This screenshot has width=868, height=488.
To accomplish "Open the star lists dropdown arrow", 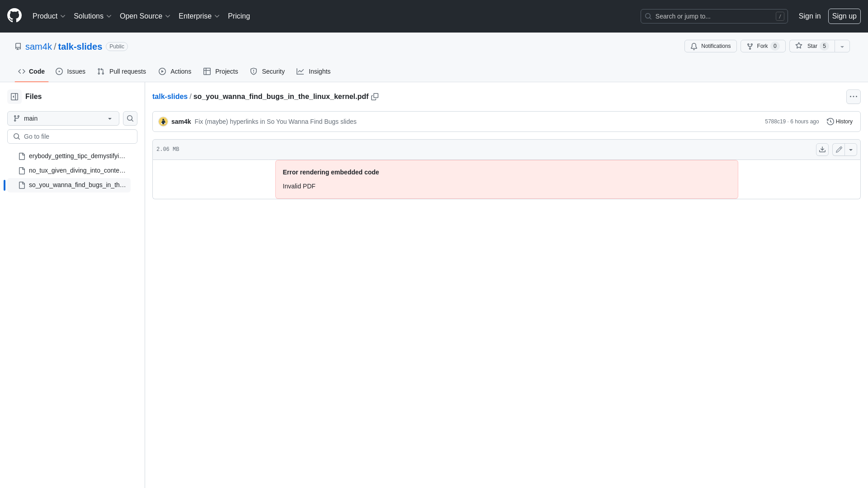I will point(842,46).
